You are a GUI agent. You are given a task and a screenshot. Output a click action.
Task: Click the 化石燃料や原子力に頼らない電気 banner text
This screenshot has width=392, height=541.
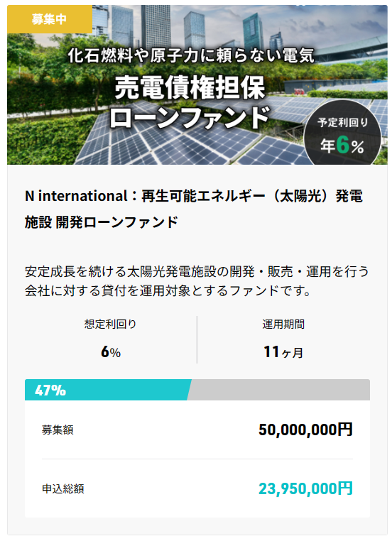click(191, 55)
